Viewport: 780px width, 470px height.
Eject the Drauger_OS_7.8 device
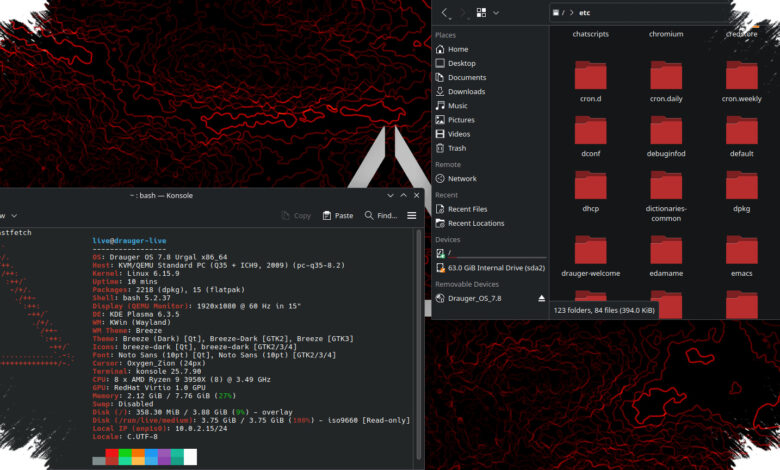541,298
